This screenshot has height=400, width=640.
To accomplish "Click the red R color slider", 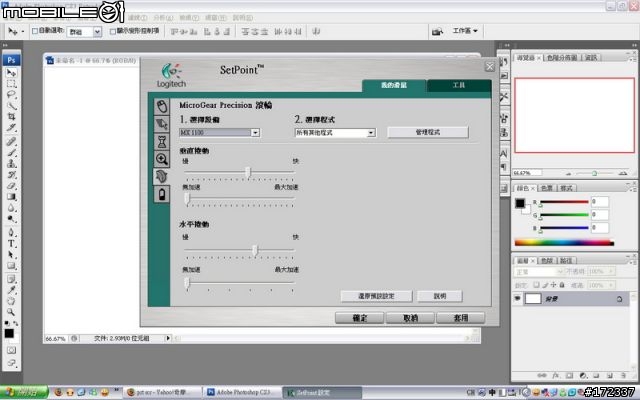I will [x=564, y=202].
